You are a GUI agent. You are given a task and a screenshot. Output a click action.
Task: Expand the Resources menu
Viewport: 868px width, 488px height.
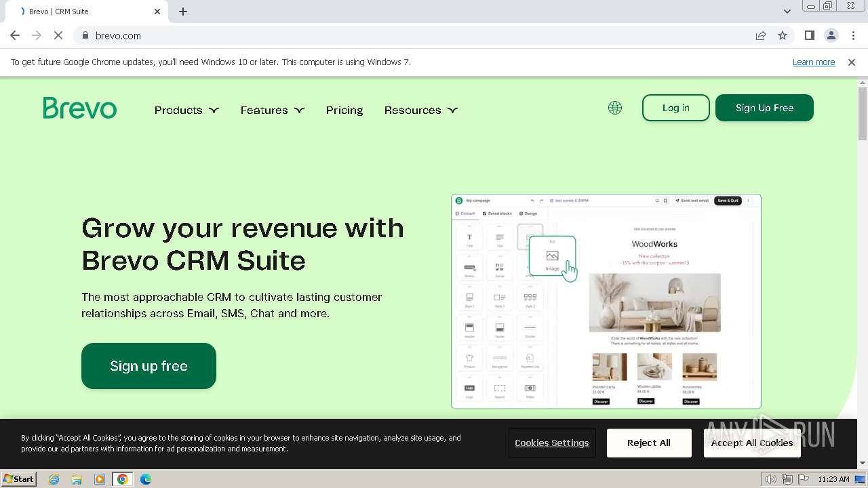[421, 110]
